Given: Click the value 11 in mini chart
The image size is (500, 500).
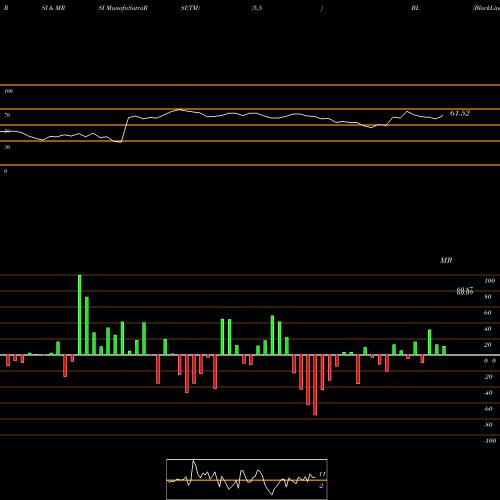Looking at the screenshot, I should coord(322,474).
